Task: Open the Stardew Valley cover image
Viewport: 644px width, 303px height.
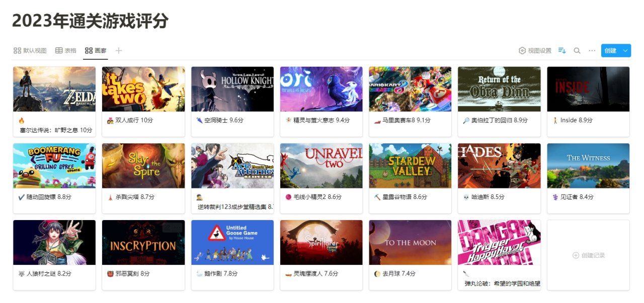Action: 410,166
